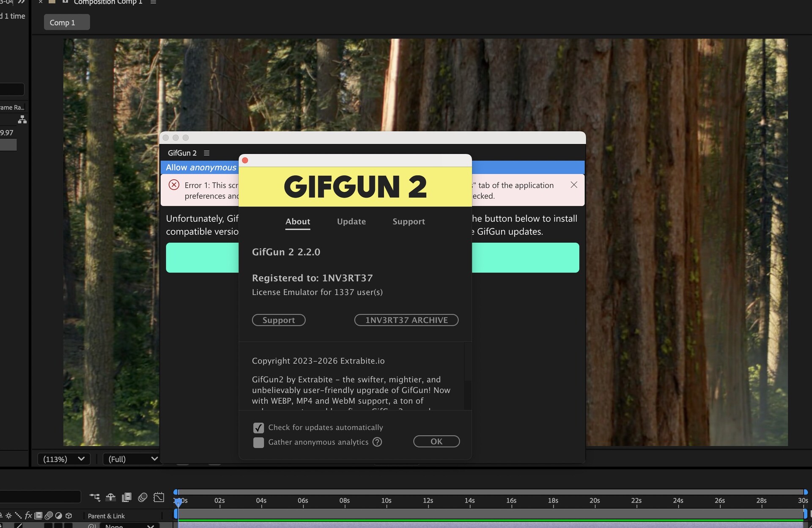This screenshot has width=812, height=528.
Task: Click the 1NV3RT37 ARCHIVE button
Action: click(x=406, y=320)
